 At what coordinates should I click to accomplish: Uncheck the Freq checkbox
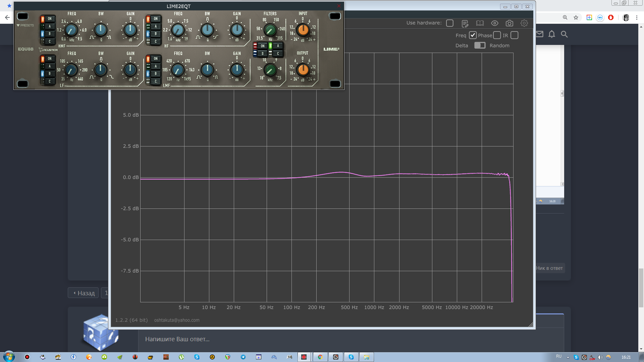pos(473,35)
